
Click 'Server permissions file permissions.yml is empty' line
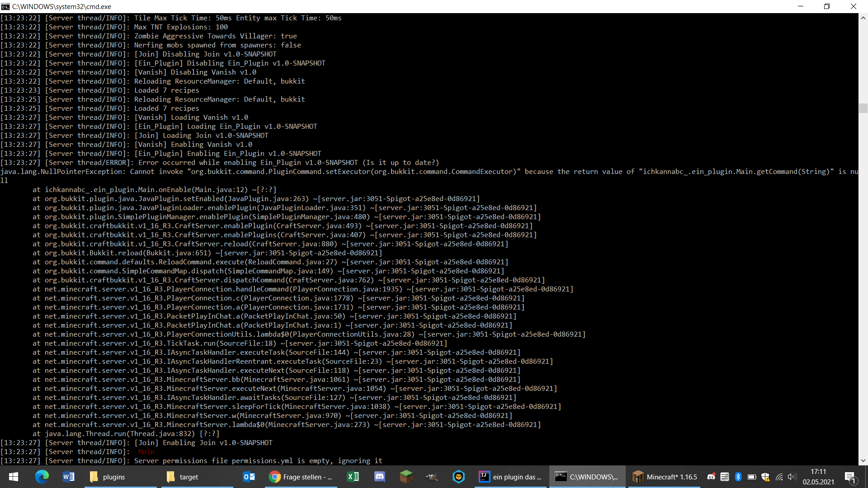click(191, 461)
